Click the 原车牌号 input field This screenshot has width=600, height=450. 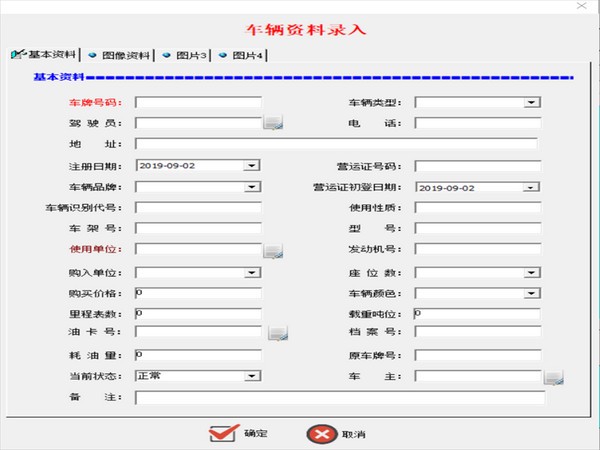pos(478,355)
